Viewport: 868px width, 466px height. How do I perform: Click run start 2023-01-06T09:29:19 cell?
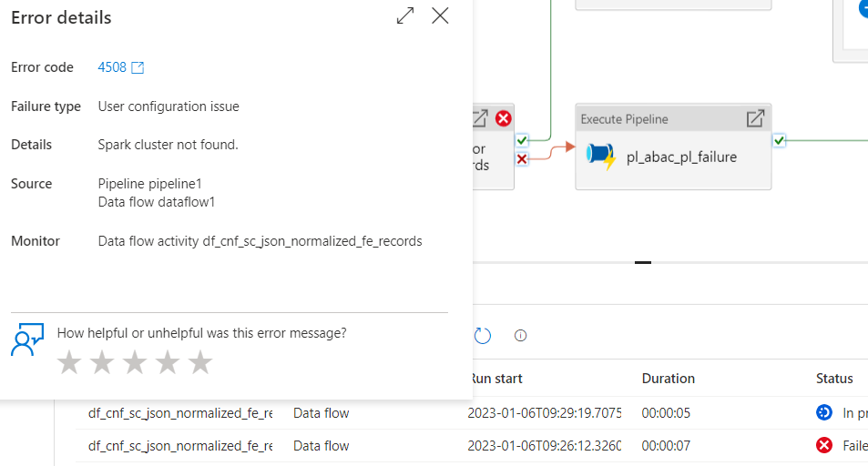544,413
